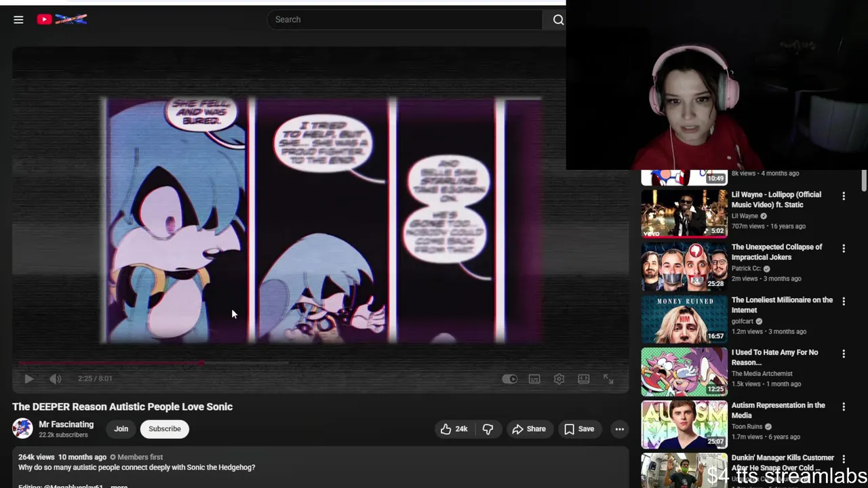
Task: Open options menu for the Hate Amy video
Action: (x=844, y=354)
